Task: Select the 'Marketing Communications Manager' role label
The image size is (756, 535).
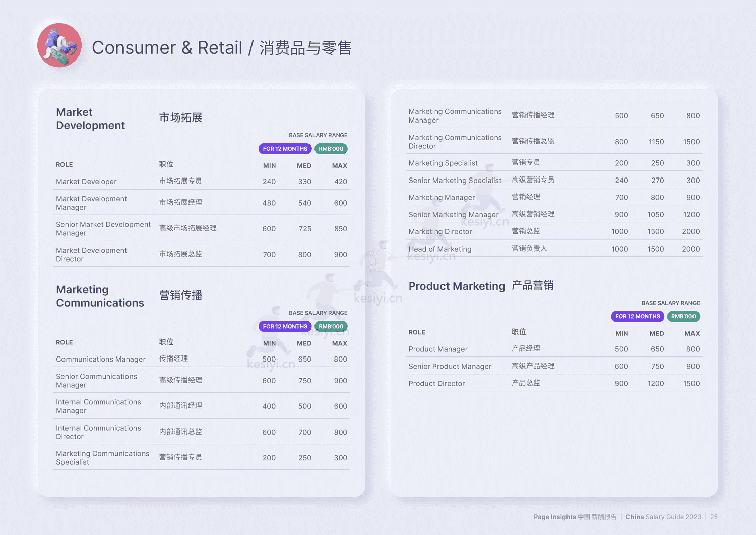Action: [455, 116]
